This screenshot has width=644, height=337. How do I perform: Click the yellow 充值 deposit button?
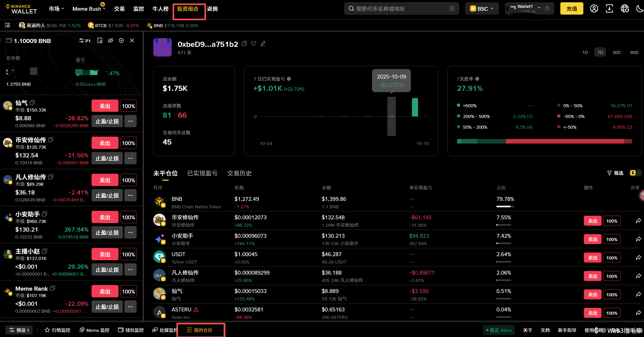point(571,9)
